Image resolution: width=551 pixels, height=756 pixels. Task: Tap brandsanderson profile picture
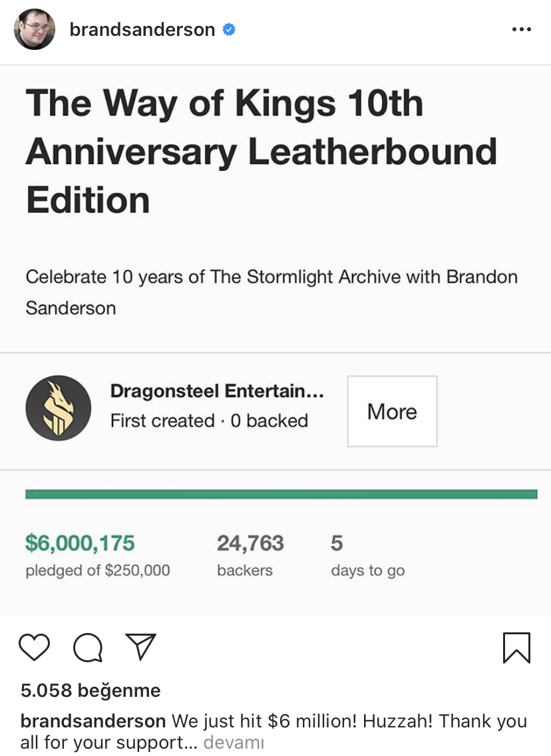click(x=35, y=30)
